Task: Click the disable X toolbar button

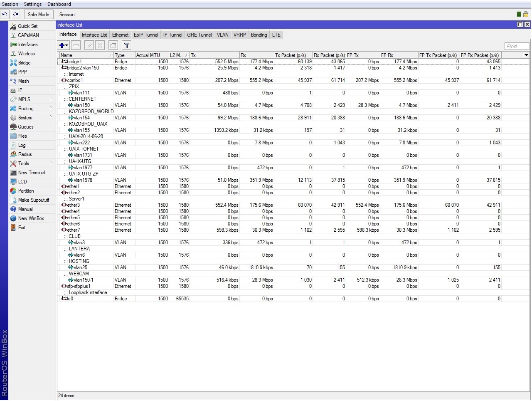Action: (100, 45)
